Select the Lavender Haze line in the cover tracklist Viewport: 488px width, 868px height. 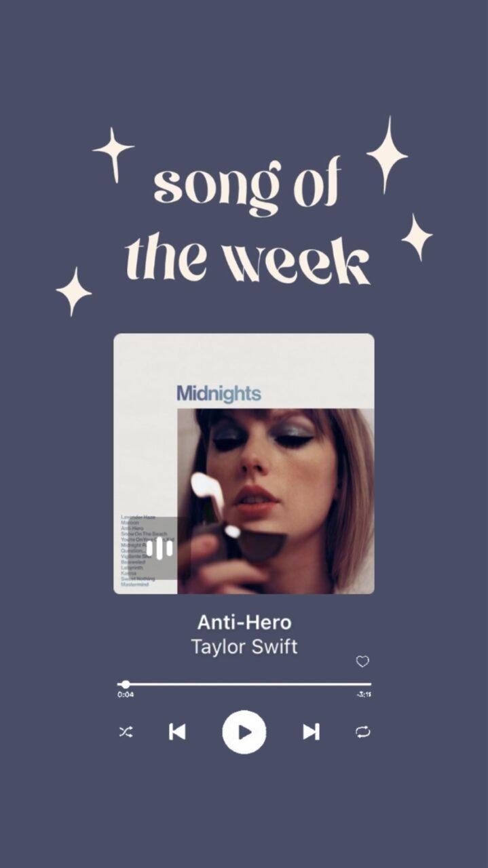click(x=138, y=517)
